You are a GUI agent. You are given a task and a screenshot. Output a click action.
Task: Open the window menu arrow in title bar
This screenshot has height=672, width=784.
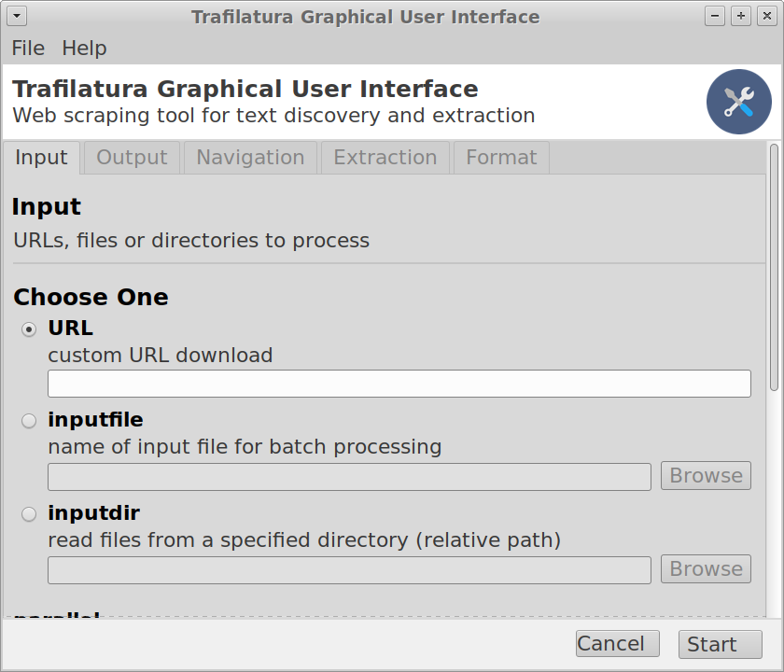[x=17, y=16]
